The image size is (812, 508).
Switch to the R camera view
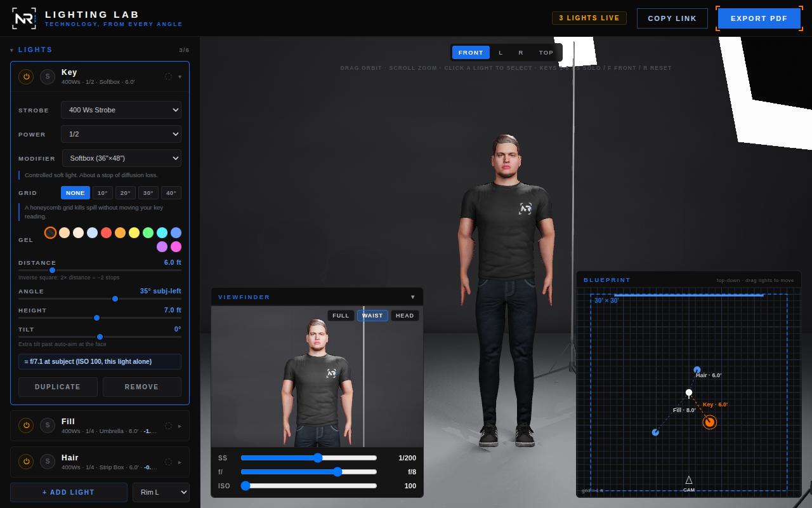pyautogui.click(x=521, y=53)
